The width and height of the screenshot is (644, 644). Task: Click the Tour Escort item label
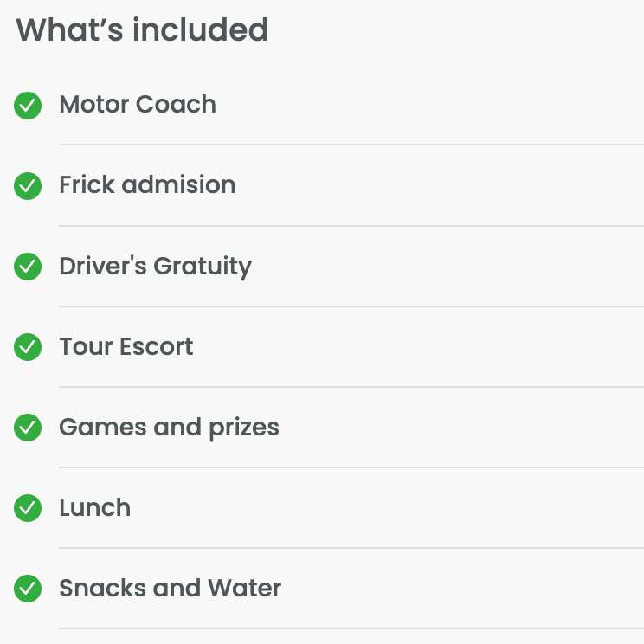pyautogui.click(x=126, y=347)
